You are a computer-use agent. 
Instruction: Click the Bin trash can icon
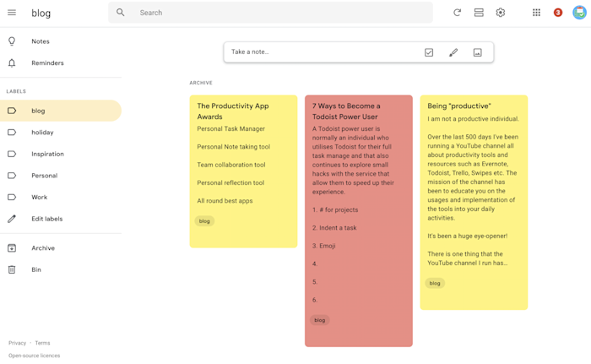pos(12,269)
